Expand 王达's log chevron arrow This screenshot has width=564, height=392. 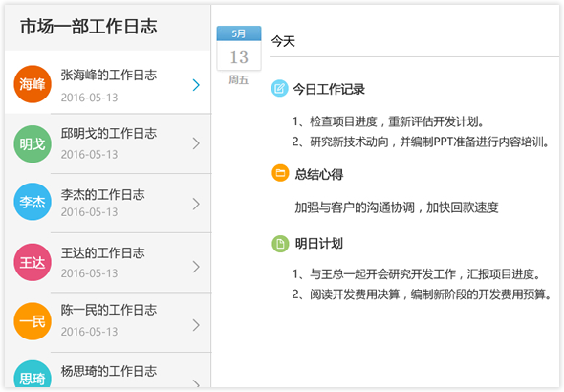[x=196, y=267]
